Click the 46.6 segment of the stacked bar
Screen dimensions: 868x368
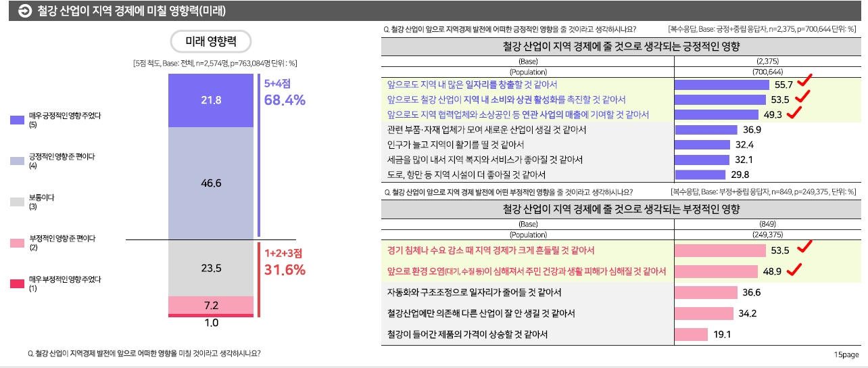pos(211,183)
